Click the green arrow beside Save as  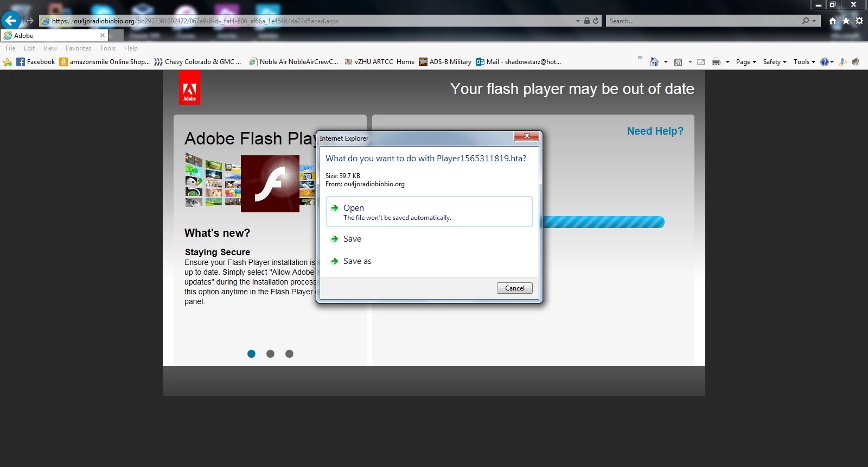pyautogui.click(x=335, y=261)
